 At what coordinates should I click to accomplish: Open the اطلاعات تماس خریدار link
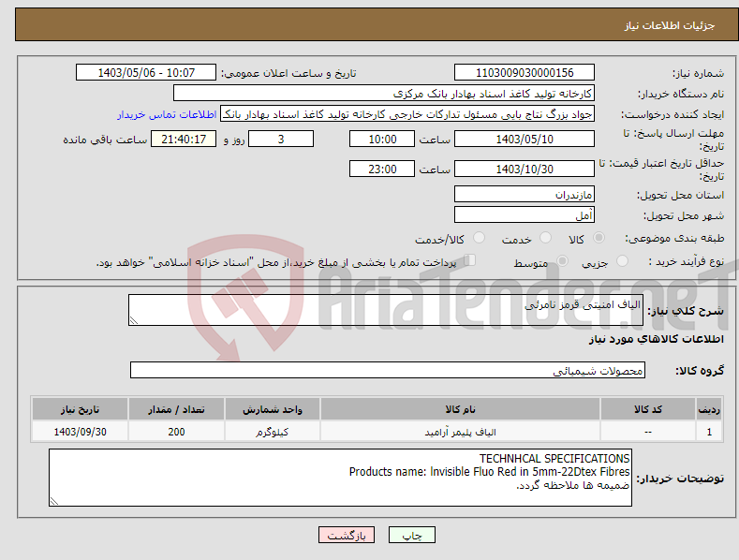(167, 114)
